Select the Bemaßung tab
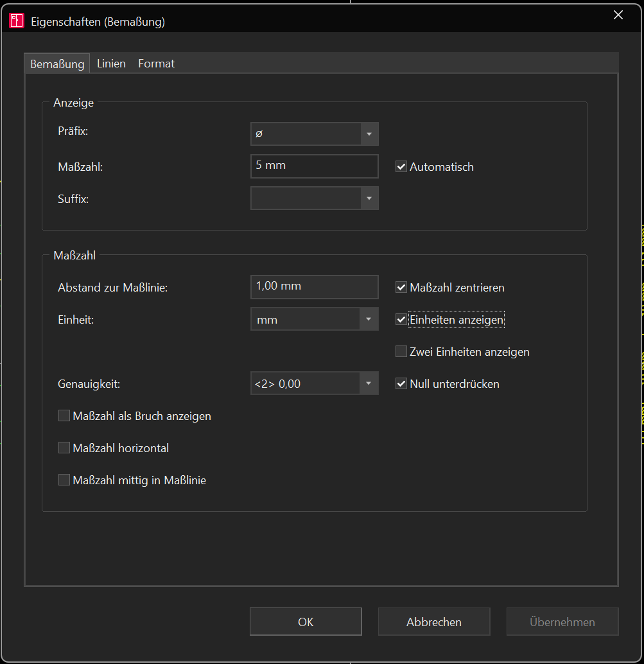The image size is (644, 664). pos(57,64)
